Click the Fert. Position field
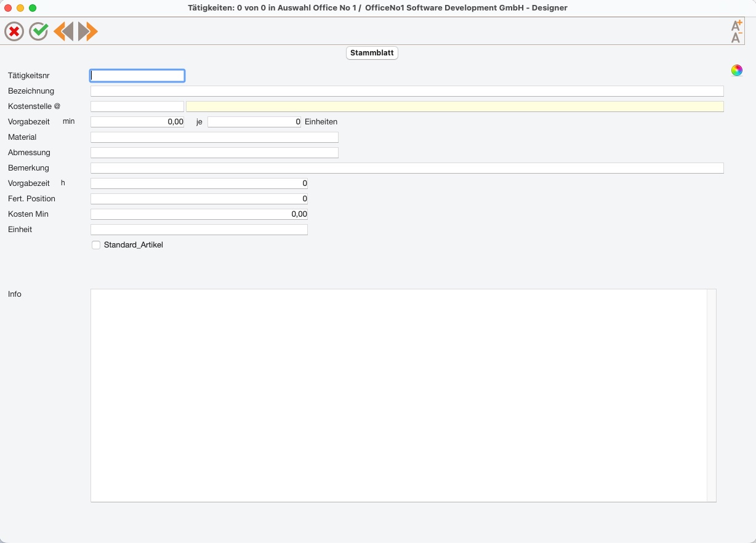Image resolution: width=756 pixels, height=543 pixels. [199, 199]
